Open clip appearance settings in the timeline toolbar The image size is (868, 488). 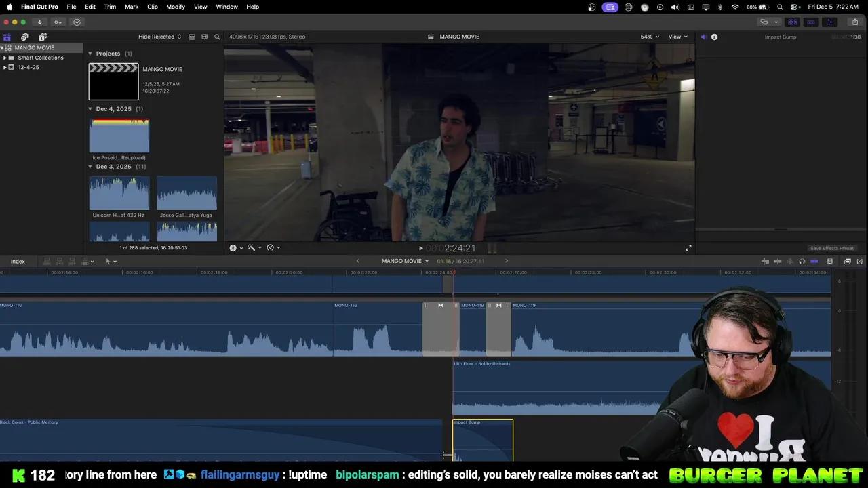(829, 261)
